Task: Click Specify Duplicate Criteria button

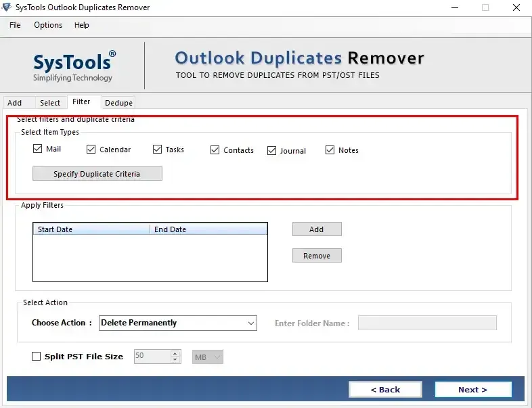Action: point(97,174)
